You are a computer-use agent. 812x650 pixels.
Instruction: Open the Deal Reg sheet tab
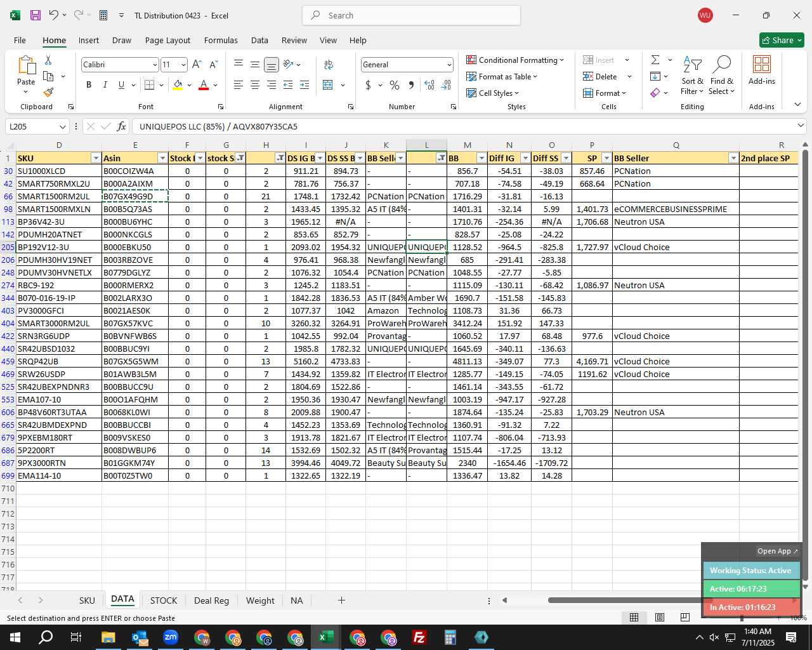click(211, 600)
